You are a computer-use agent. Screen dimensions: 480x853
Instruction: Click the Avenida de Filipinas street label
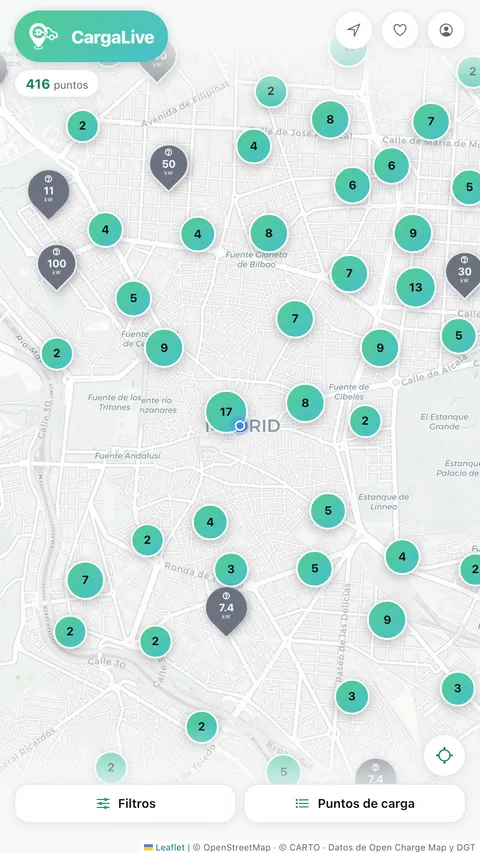pyautogui.click(x=184, y=103)
